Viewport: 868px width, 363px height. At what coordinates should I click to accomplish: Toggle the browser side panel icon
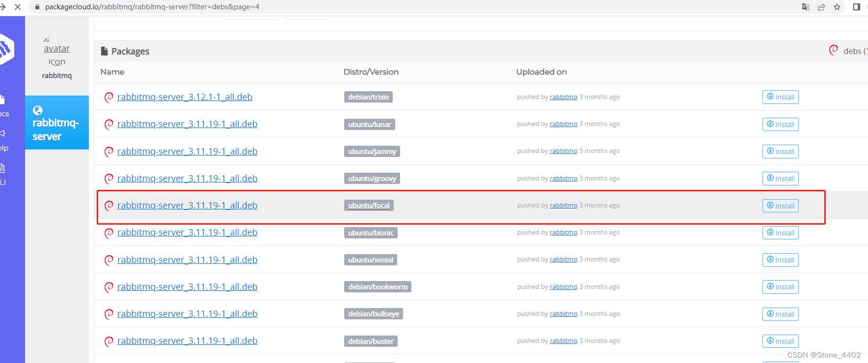click(x=857, y=7)
